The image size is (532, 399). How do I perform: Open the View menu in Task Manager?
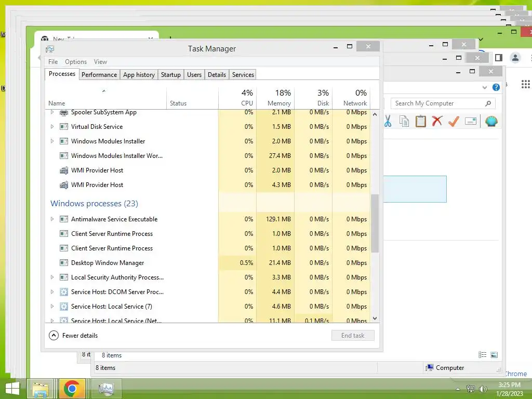click(100, 62)
